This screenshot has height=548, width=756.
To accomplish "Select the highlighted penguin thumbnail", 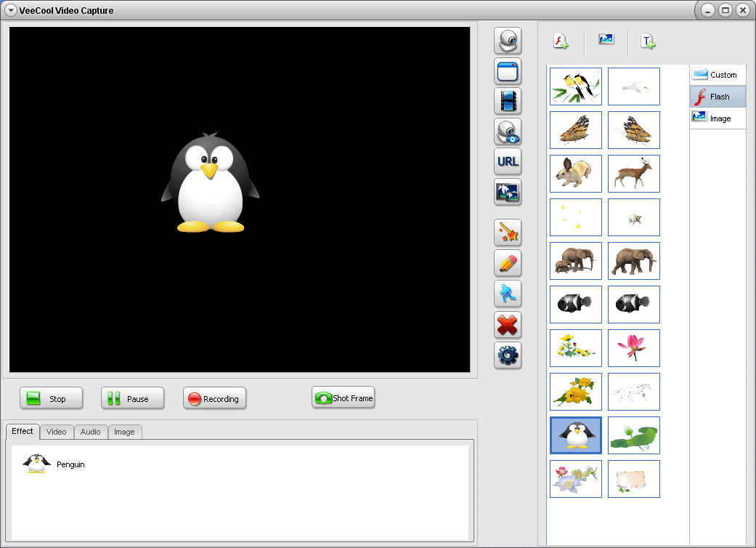I will pyautogui.click(x=576, y=435).
